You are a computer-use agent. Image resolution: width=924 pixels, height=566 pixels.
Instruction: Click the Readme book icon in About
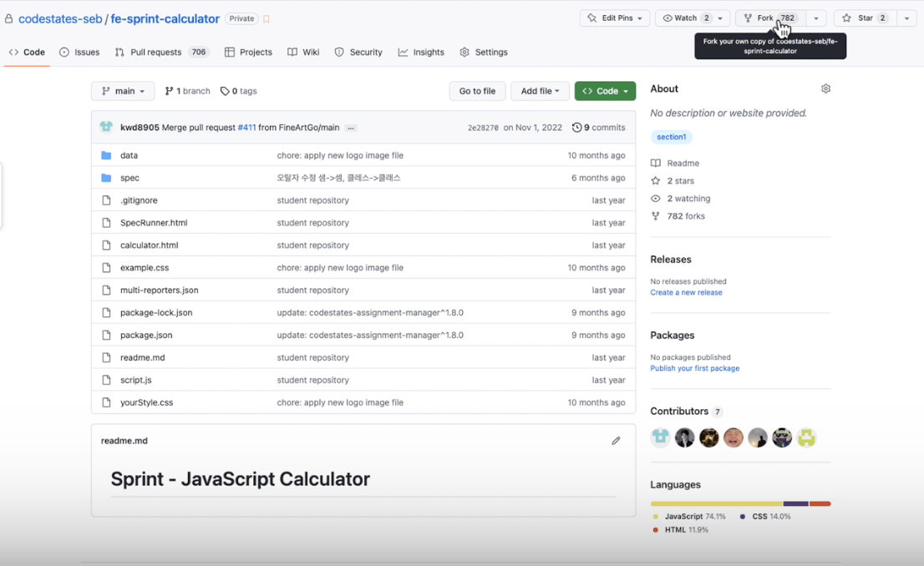[655, 163]
